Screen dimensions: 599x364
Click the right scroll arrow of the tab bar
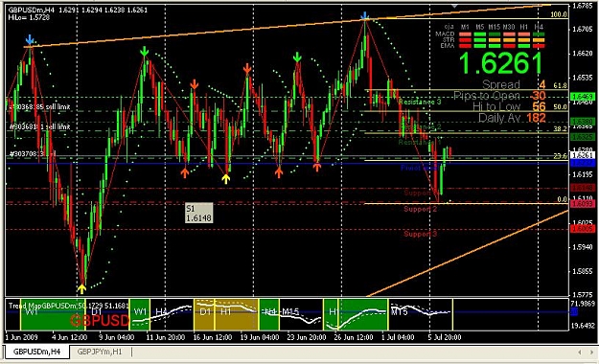pyautogui.click(x=591, y=352)
